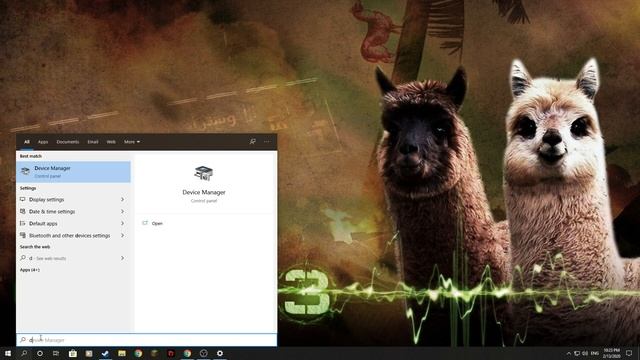Click the search text input box

click(147, 340)
